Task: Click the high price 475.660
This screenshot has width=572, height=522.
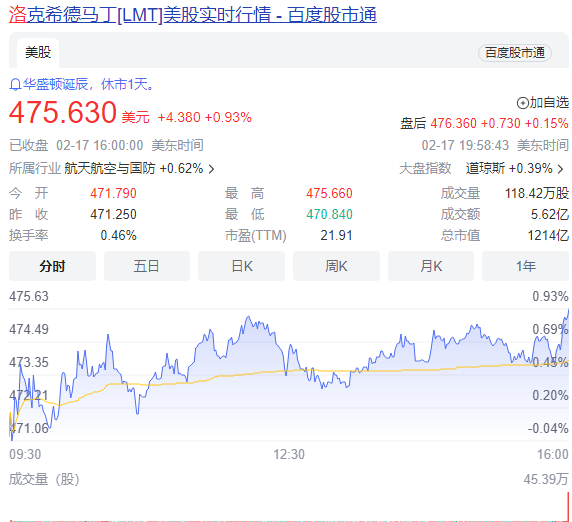Action: point(329,193)
